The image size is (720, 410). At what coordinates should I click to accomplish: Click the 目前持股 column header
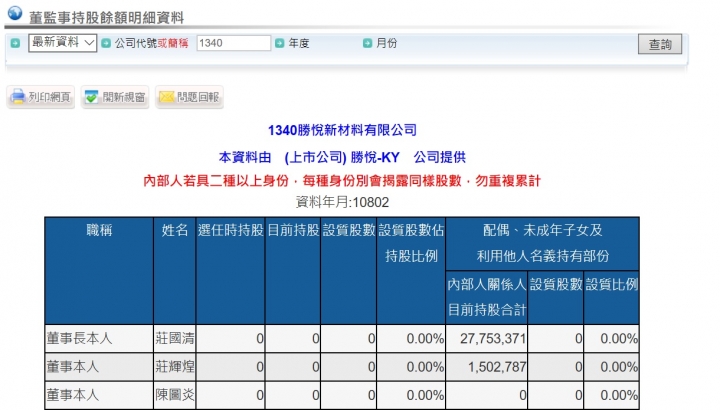(x=293, y=271)
